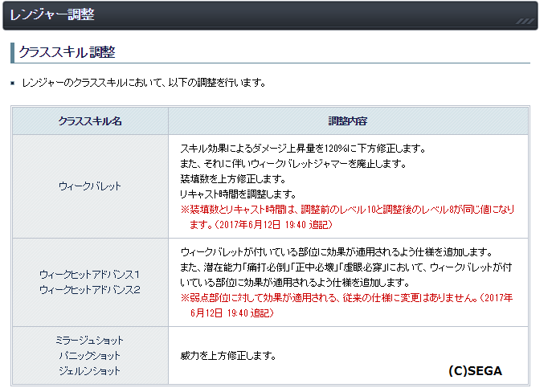Click the red note starting ※装填数とリキャスト時間は

pyautogui.click(x=347, y=217)
